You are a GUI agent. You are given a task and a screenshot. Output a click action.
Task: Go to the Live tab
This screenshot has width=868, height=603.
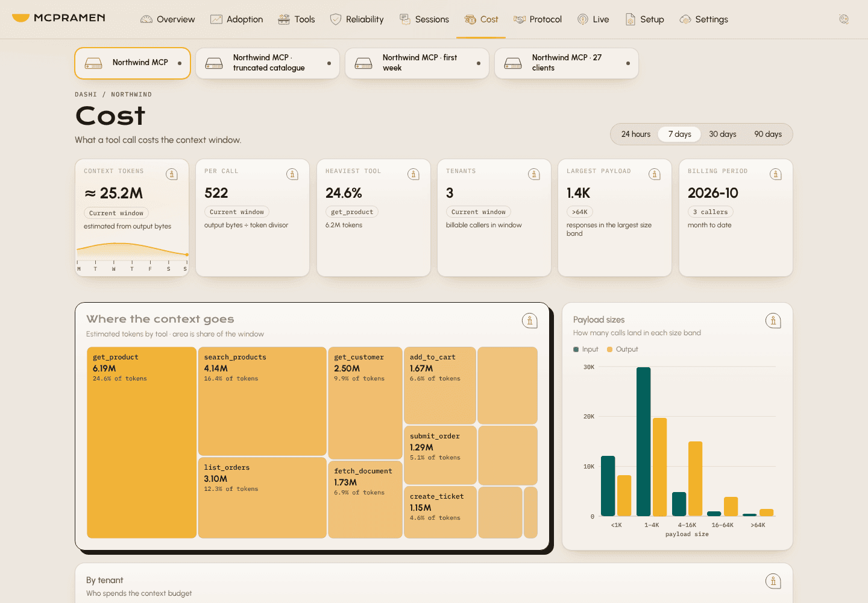pyautogui.click(x=593, y=19)
